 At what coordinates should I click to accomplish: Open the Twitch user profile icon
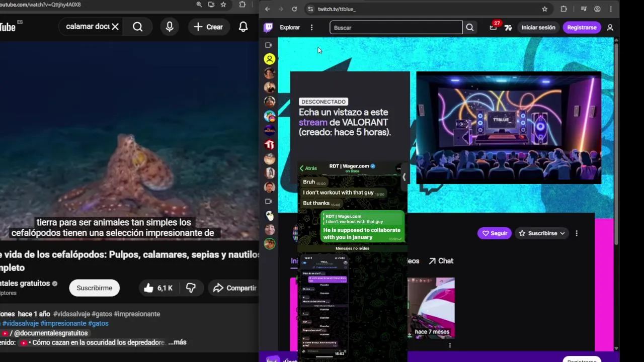tap(610, 28)
